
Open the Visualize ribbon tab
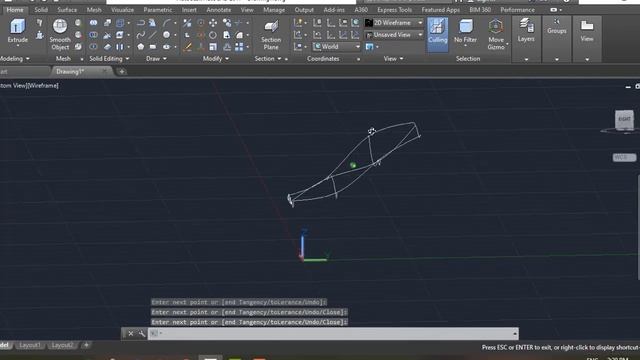[122, 10]
